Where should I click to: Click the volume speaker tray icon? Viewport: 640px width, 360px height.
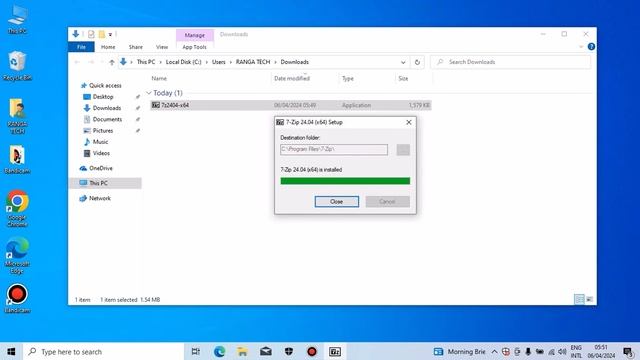pyautogui.click(x=562, y=351)
